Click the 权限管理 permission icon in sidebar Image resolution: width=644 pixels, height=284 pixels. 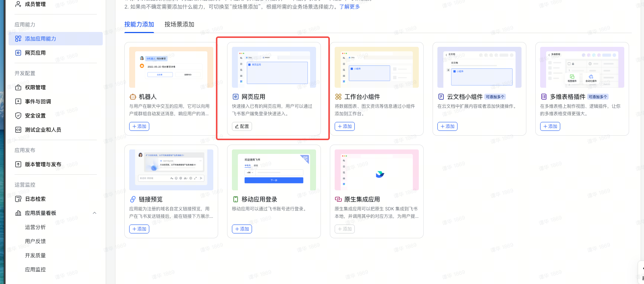pos(18,87)
